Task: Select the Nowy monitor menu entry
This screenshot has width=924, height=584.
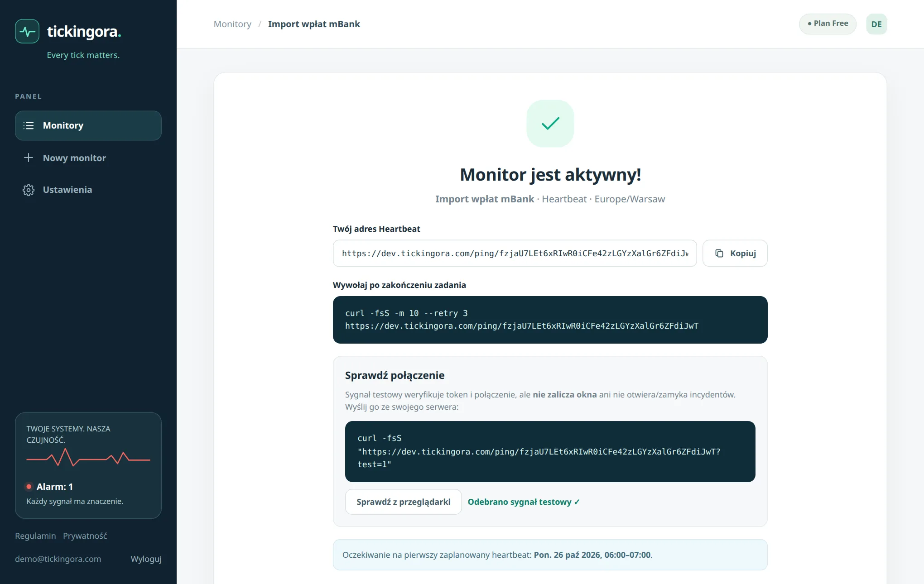Action: (x=88, y=158)
